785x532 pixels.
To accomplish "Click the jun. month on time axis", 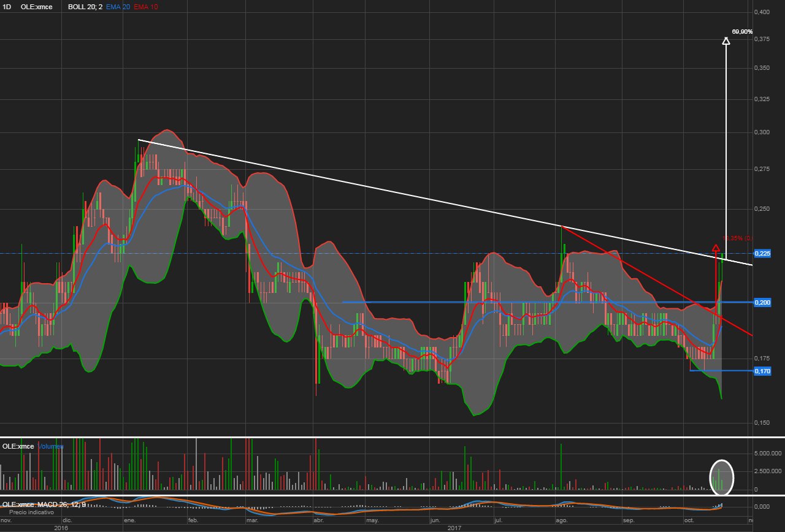I will [x=435, y=520].
